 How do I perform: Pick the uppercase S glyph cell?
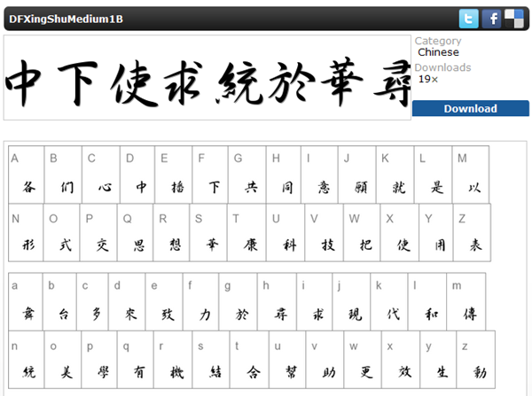(x=208, y=233)
